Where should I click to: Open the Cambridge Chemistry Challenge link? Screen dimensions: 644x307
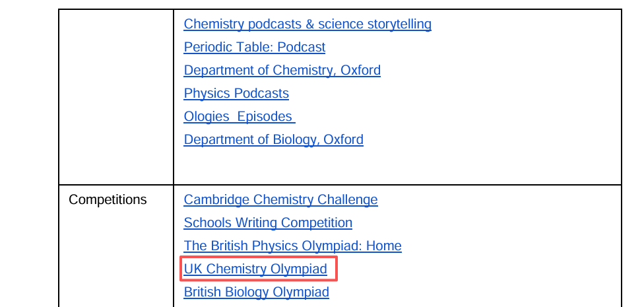280,200
